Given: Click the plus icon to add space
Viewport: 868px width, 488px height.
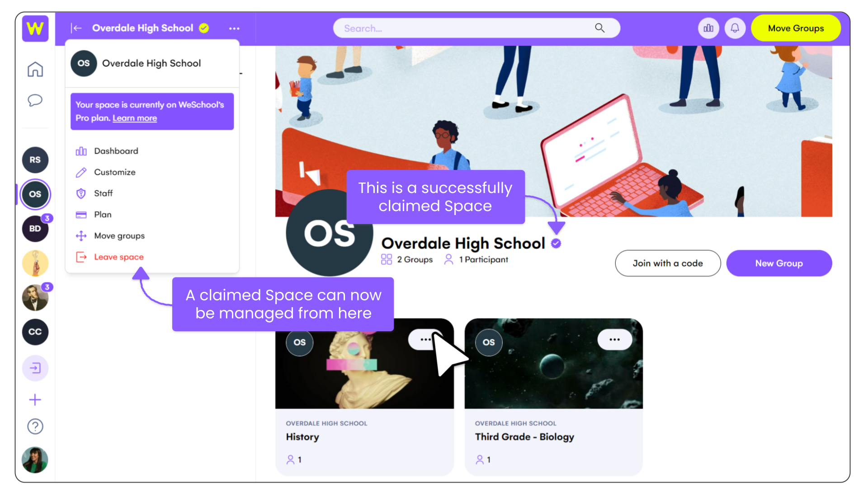Looking at the screenshot, I should (x=35, y=399).
